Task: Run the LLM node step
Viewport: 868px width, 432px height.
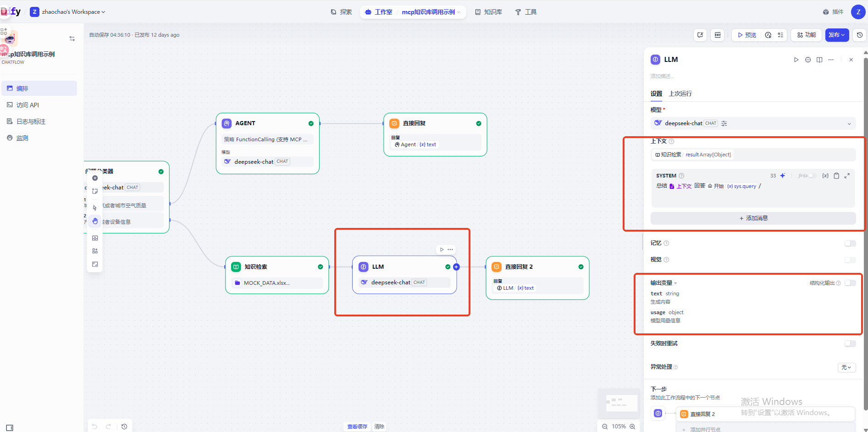Action: [796, 60]
